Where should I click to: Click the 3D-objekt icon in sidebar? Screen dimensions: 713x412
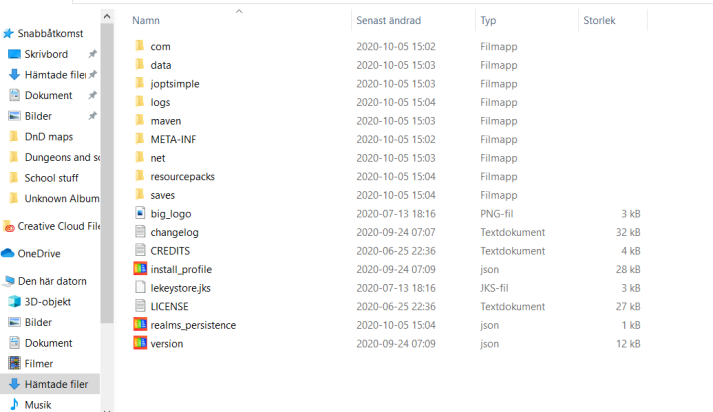point(15,301)
